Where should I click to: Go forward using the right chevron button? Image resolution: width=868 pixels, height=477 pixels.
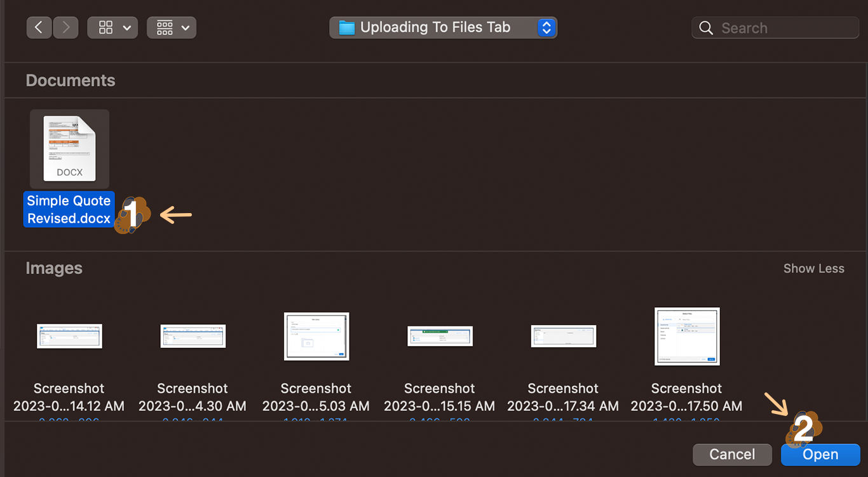[65, 28]
